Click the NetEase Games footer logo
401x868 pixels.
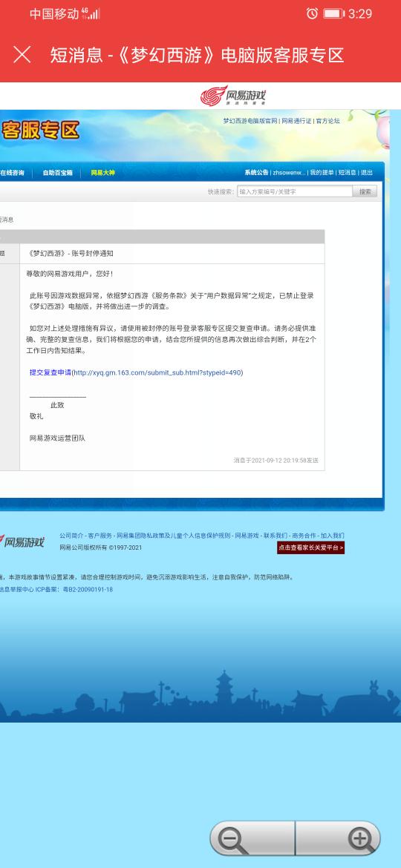[x=22, y=542]
